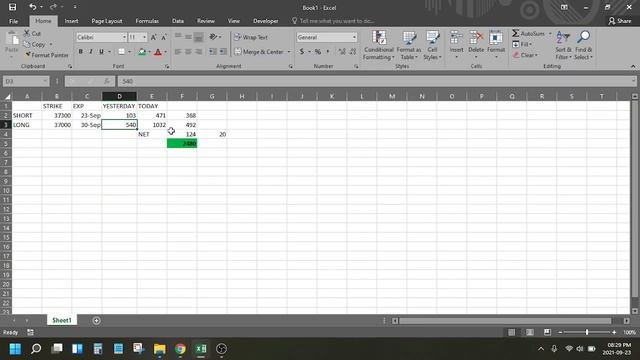
Task: Open Sort & Filter
Action: pyautogui.click(x=563, y=45)
